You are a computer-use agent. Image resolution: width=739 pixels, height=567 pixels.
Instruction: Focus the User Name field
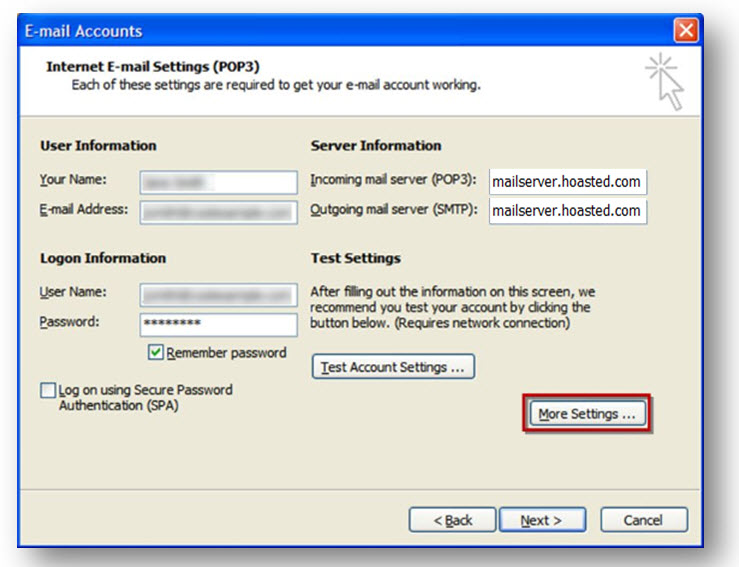coord(219,295)
